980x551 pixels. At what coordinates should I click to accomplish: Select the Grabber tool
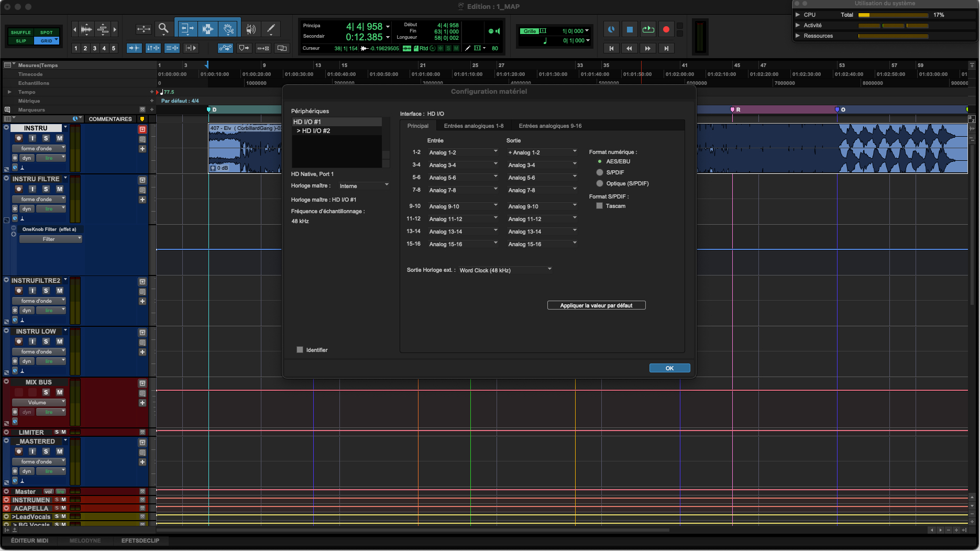pos(229,29)
